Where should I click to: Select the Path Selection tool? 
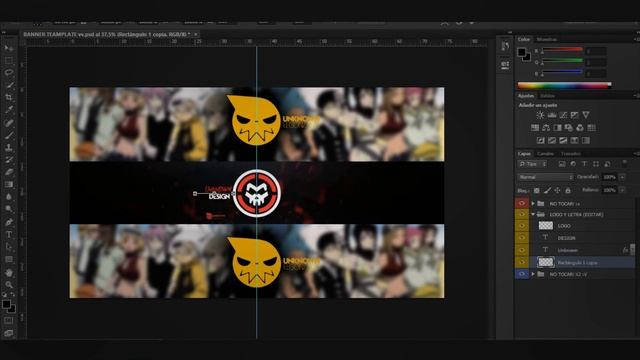click(9, 247)
